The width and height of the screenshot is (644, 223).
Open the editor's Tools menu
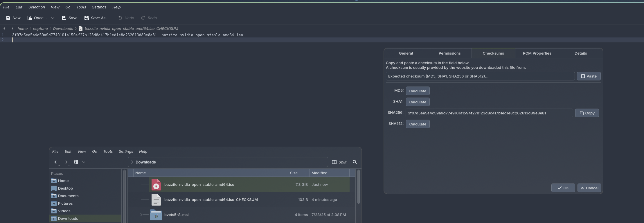point(81,7)
